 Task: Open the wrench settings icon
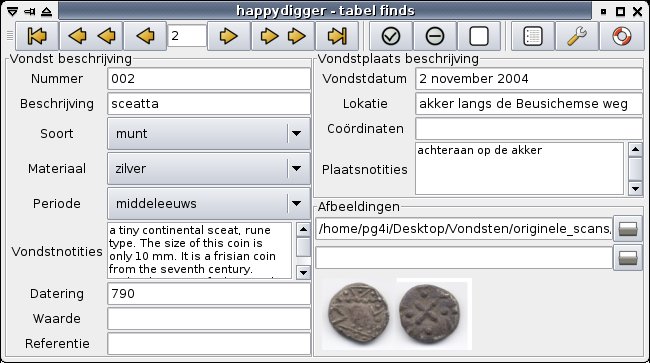[577, 36]
